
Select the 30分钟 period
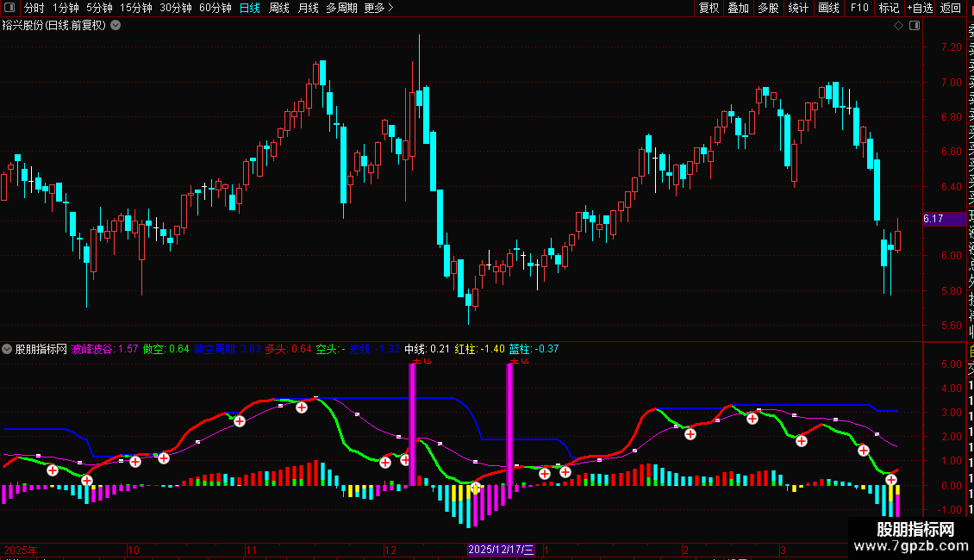(176, 8)
